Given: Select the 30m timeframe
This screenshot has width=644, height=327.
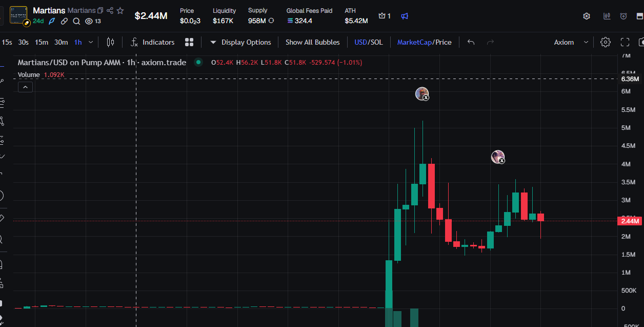Looking at the screenshot, I should [61, 42].
